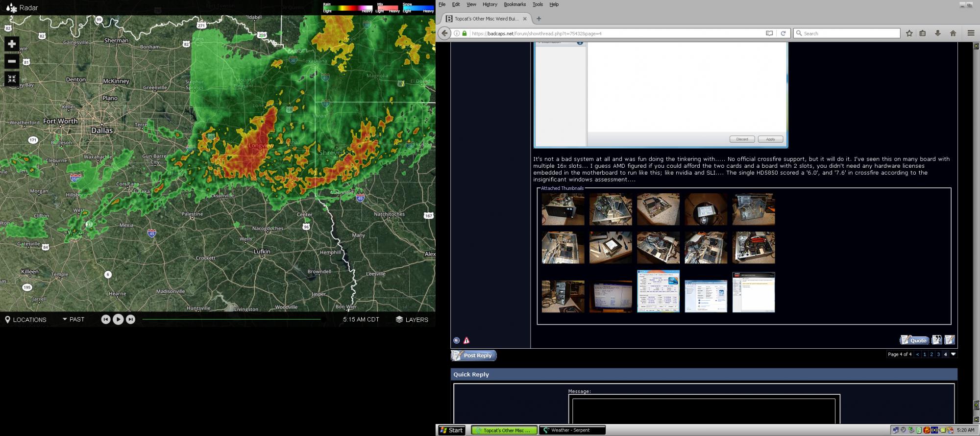Open the History menu
The image size is (980, 436).
pyautogui.click(x=490, y=4)
